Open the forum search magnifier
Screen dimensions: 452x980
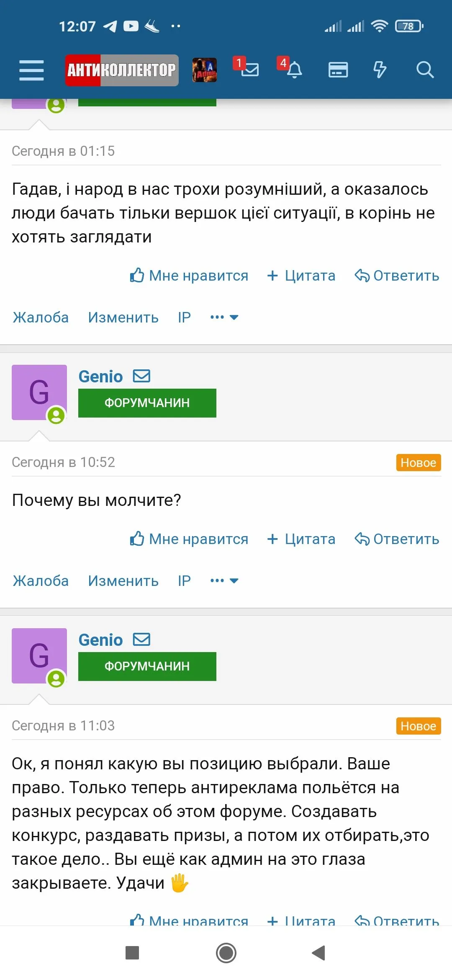[425, 70]
